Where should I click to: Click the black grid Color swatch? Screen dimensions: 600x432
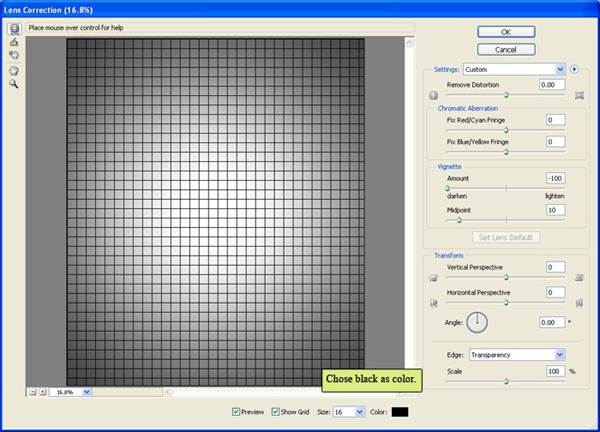401,411
